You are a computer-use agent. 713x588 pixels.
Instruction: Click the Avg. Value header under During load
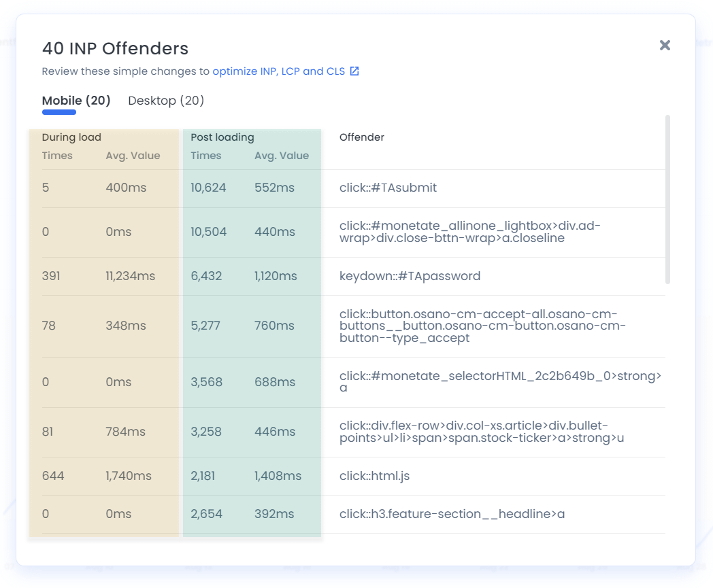pyautogui.click(x=133, y=156)
